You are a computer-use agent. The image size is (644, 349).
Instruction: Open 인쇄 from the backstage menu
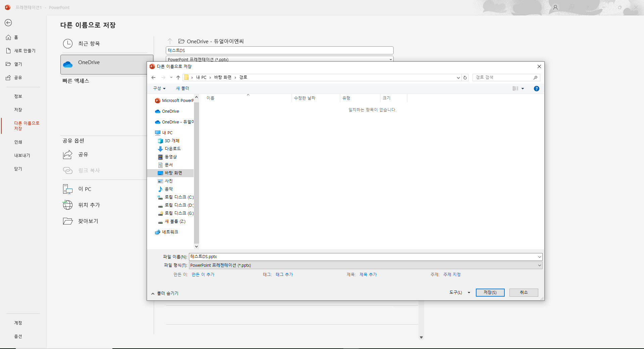(x=18, y=142)
